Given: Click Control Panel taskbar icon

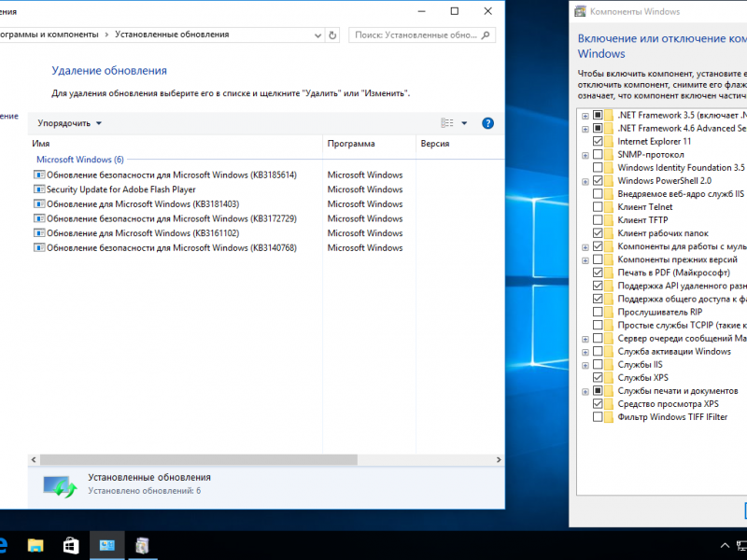Looking at the screenshot, I should point(106,546).
